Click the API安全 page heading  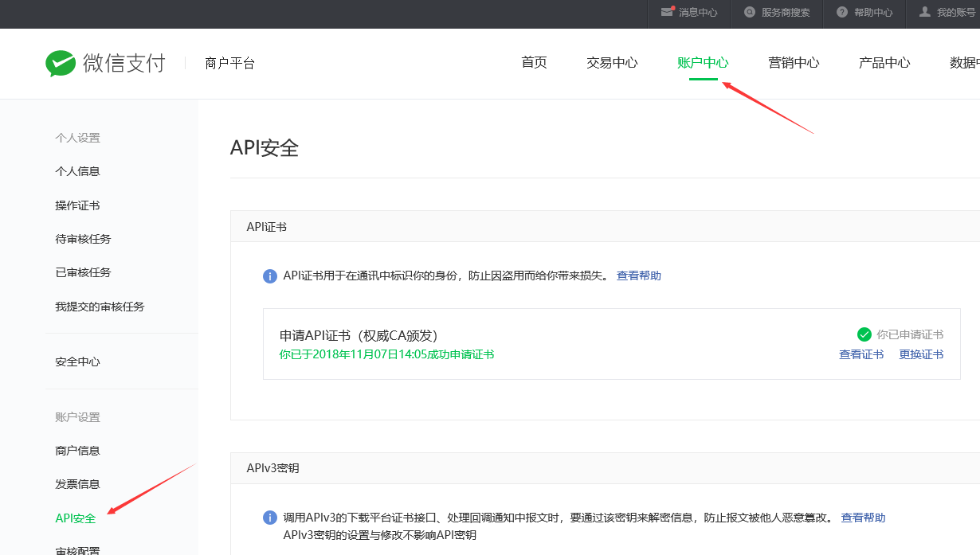(265, 148)
